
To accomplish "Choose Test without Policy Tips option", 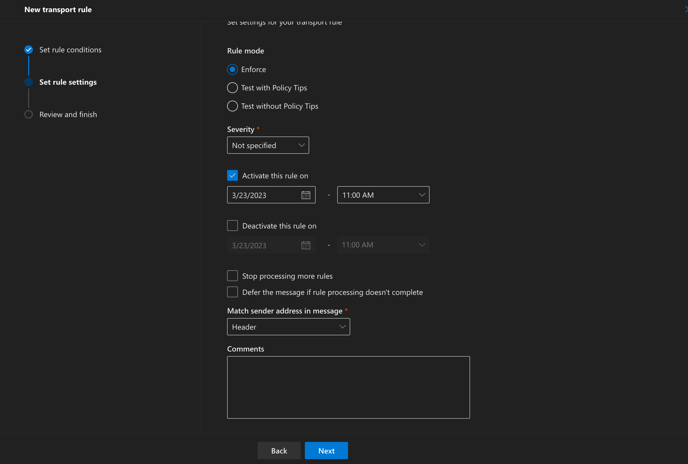I will point(232,106).
